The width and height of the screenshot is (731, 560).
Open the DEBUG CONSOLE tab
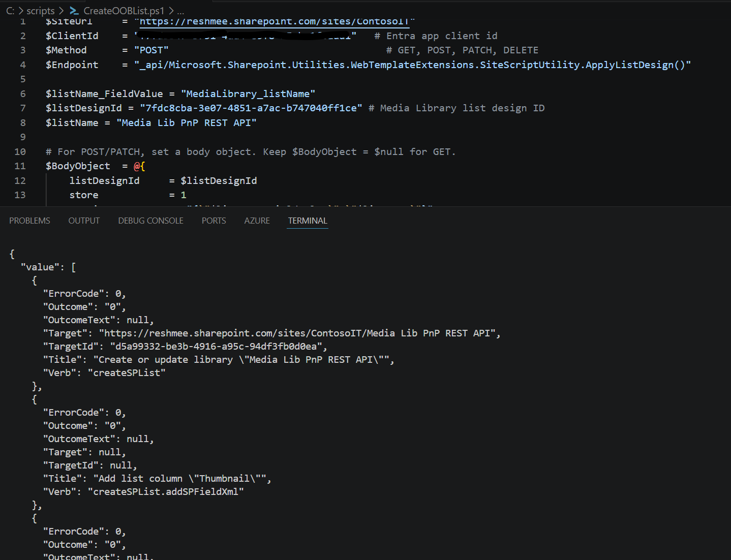pos(150,221)
